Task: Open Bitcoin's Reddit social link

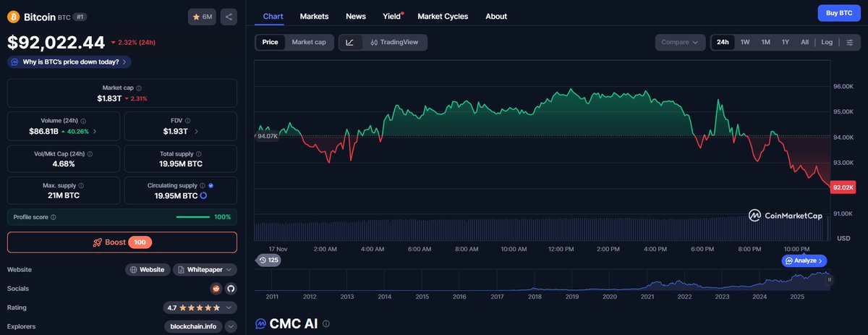Action: point(216,288)
